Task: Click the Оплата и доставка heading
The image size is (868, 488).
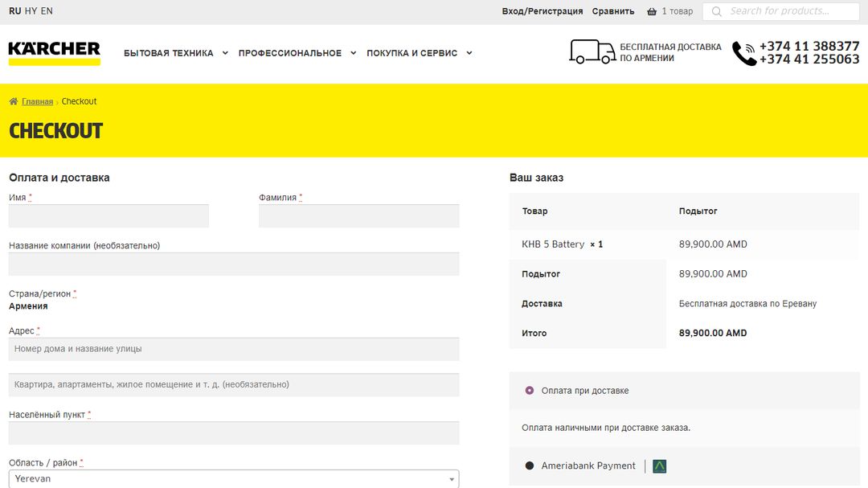Action: point(59,178)
